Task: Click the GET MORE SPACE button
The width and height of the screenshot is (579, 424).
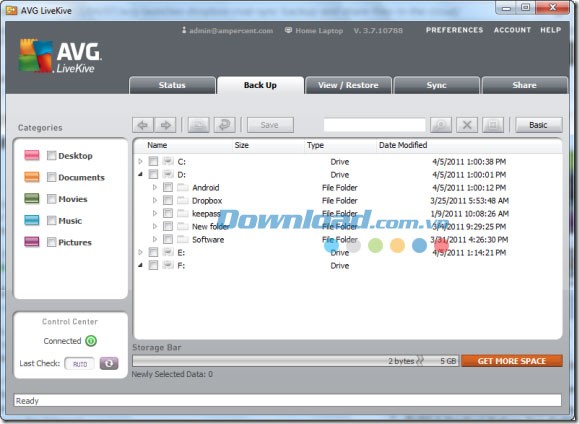Action: coord(512,361)
